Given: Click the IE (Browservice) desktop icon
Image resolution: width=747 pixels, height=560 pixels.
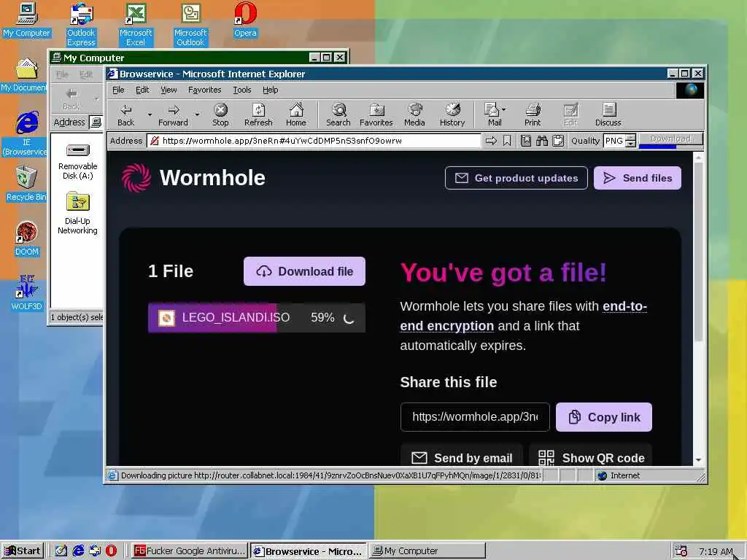Looking at the screenshot, I should click(x=26, y=133).
